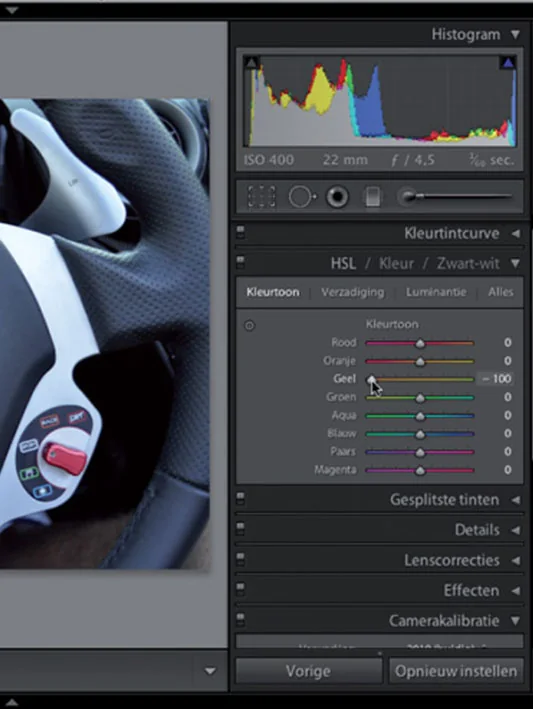Select the Spot Removal tool
Viewport: 533px width, 709px height.
302,197
